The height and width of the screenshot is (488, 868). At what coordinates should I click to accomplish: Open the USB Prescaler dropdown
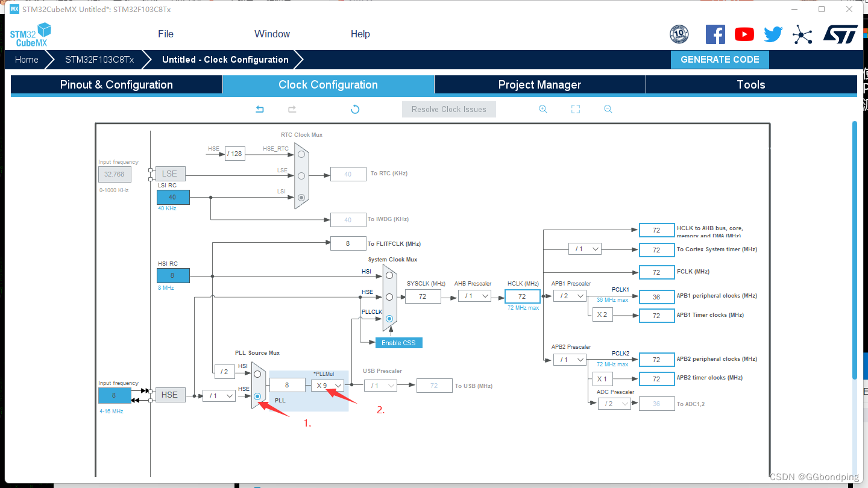[381, 385]
